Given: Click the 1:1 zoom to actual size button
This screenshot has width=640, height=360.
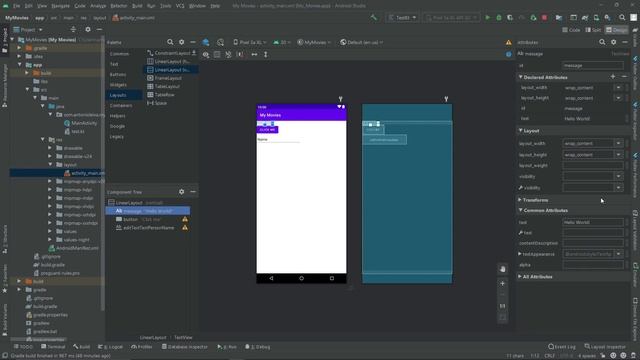Looking at the screenshot, I should (502, 306).
